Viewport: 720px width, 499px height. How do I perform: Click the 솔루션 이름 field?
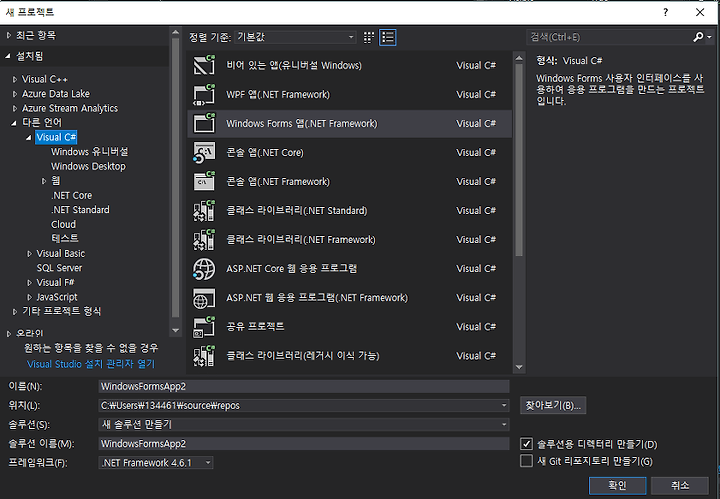[304, 443]
